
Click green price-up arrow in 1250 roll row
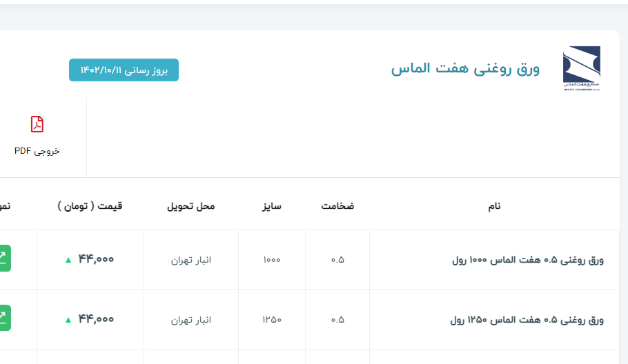click(x=68, y=320)
